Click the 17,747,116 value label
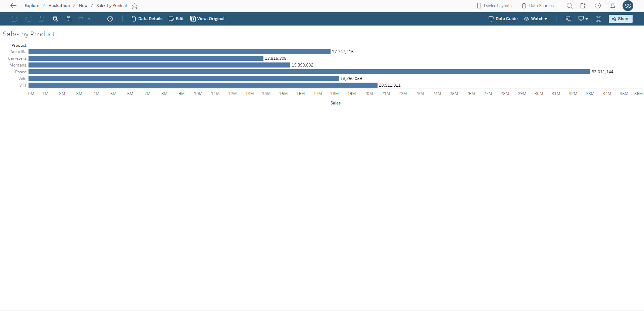This screenshot has height=311, width=644. [x=343, y=52]
